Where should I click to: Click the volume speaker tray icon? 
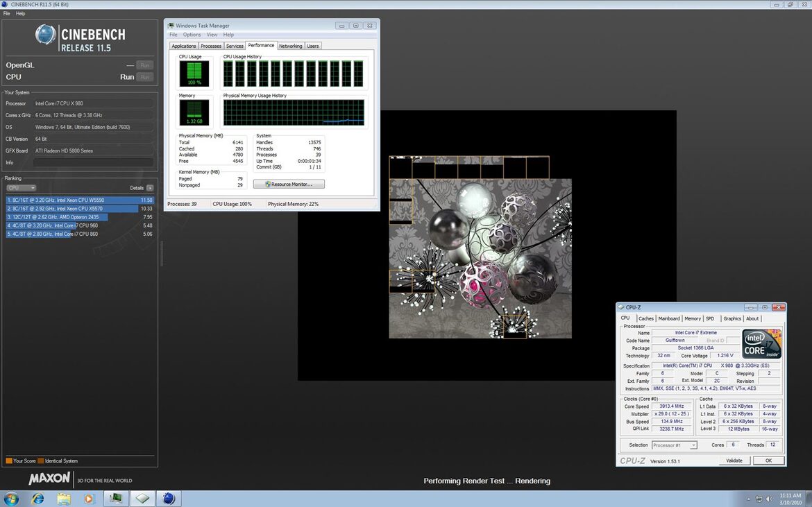[769, 499]
